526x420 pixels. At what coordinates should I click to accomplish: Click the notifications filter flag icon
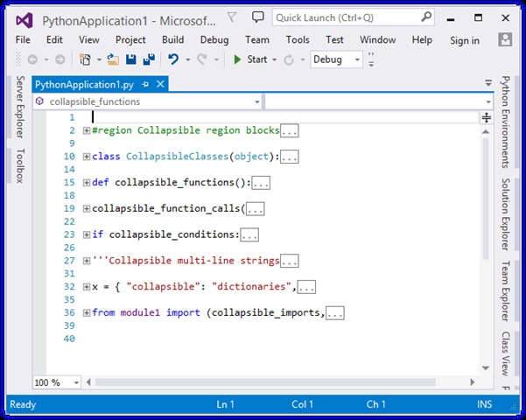pyautogui.click(x=230, y=17)
